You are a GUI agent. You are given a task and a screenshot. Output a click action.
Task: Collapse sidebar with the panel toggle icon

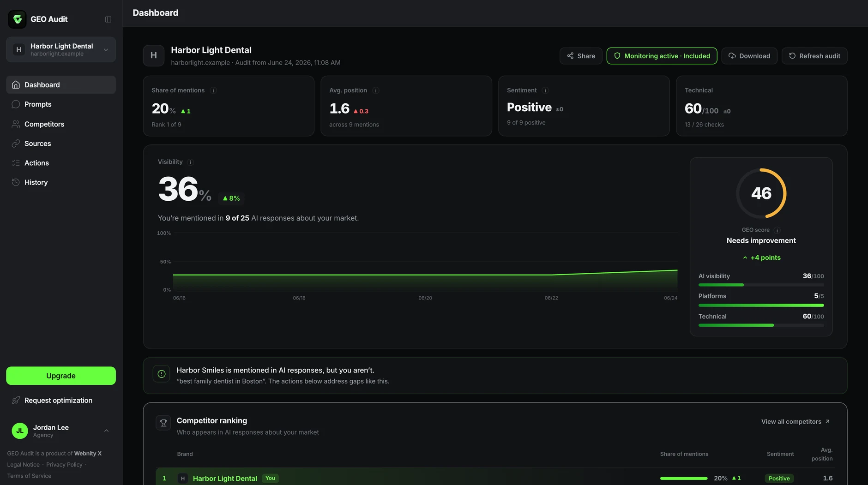click(x=108, y=19)
